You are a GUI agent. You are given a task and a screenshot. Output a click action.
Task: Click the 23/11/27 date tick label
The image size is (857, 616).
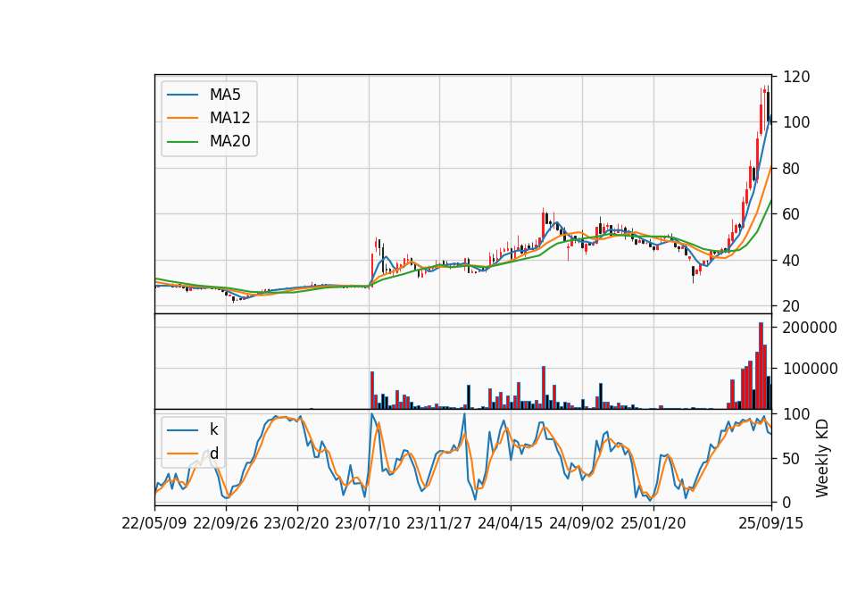tap(439, 524)
